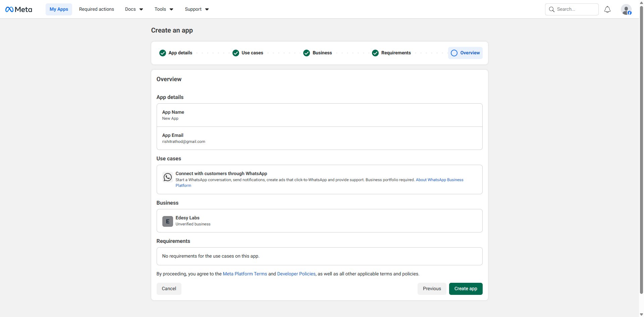Go to the Use cases step

pyautogui.click(x=248, y=53)
